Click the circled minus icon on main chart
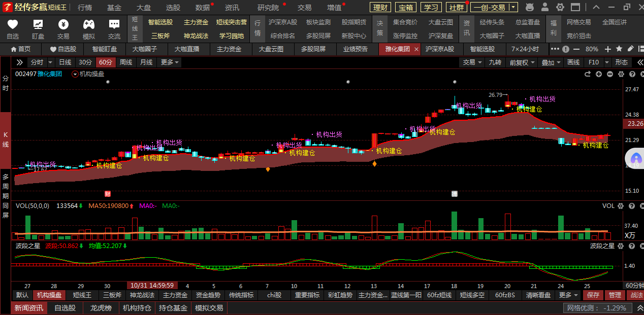 [610, 74]
